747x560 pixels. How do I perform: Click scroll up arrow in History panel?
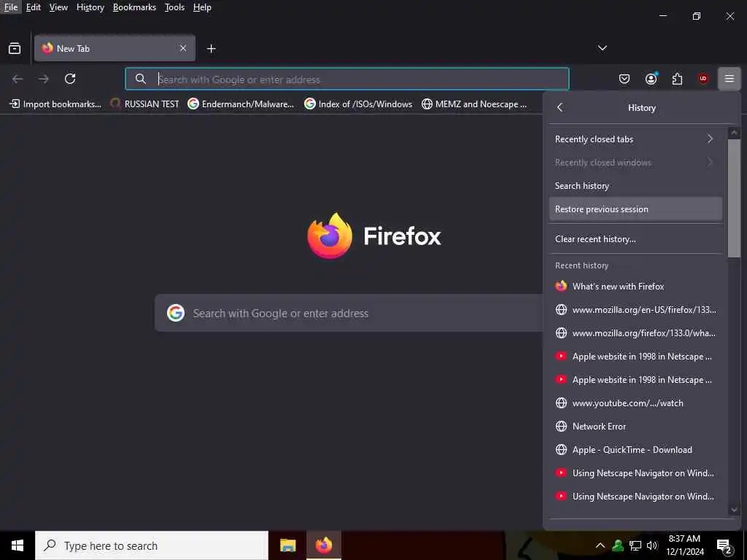click(x=734, y=133)
